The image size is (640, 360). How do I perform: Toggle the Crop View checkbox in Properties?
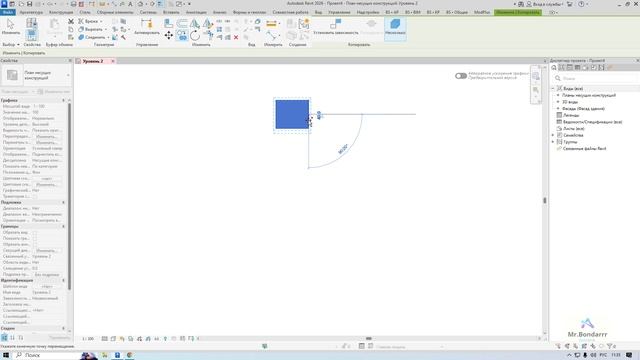(35, 233)
